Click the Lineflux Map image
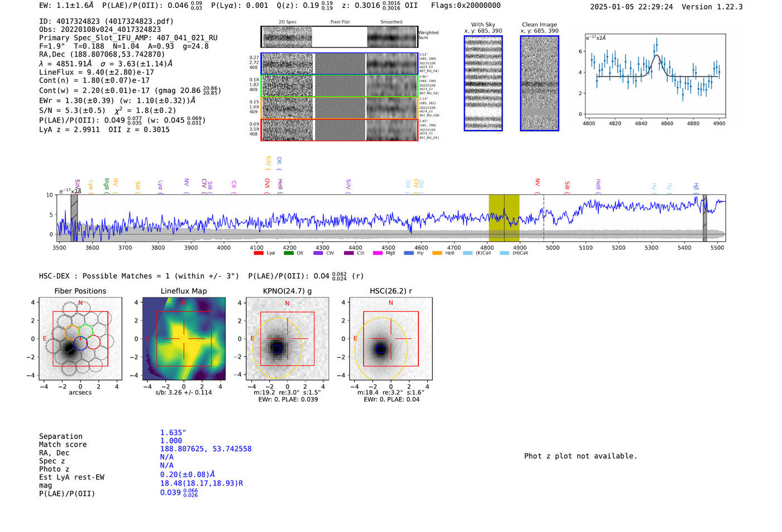 (184, 339)
